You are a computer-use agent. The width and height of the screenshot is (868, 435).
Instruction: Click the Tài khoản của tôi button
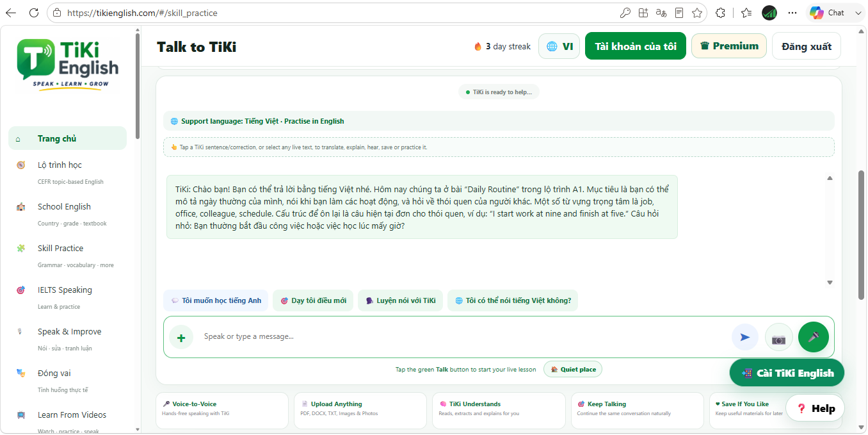[636, 46]
